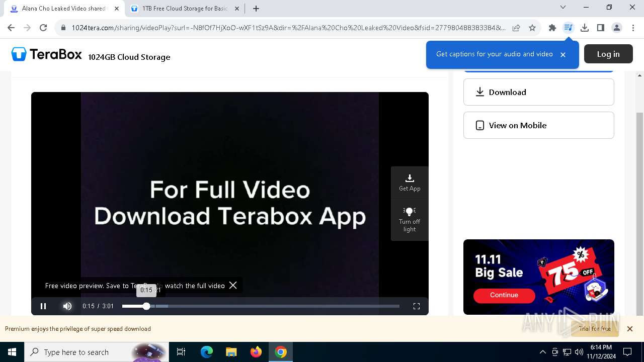The width and height of the screenshot is (644, 362).
Task: Click the video progress bar
Action: coord(261,306)
